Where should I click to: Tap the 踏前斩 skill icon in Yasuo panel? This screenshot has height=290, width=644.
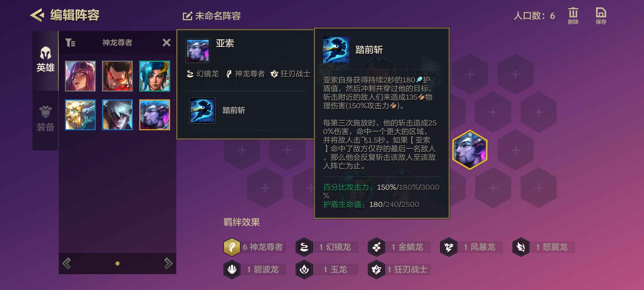203,111
